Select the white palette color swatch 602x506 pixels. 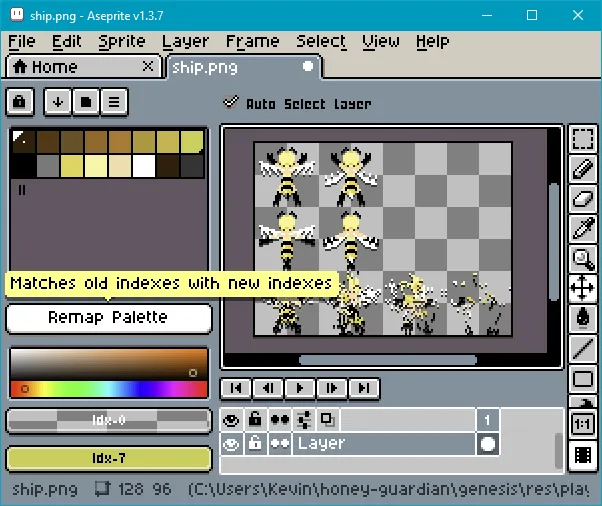[x=144, y=166]
